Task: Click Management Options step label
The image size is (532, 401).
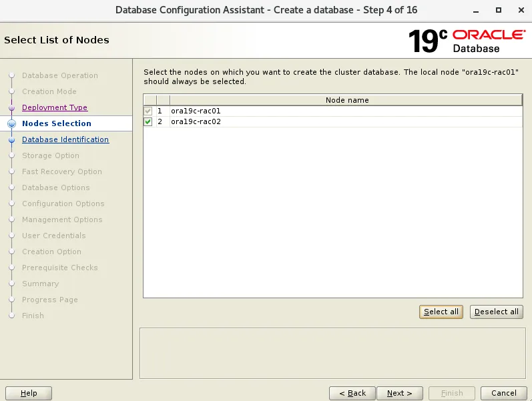Action: pyautogui.click(x=62, y=220)
